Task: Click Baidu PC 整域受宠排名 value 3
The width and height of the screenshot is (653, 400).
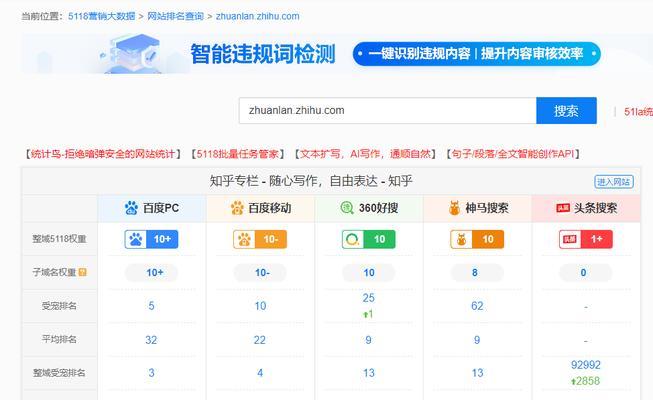Action: pos(151,373)
